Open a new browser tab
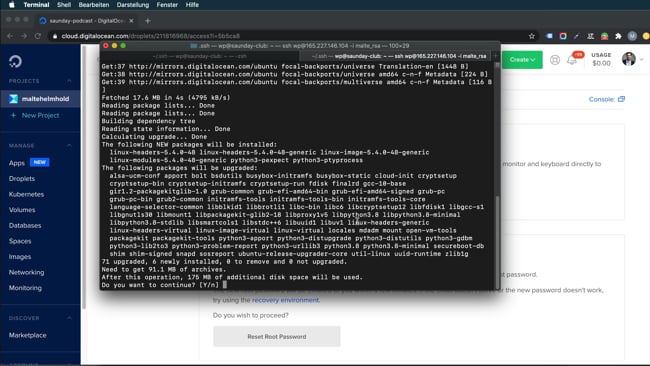This screenshot has width=650, height=366. pyautogui.click(x=148, y=20)
